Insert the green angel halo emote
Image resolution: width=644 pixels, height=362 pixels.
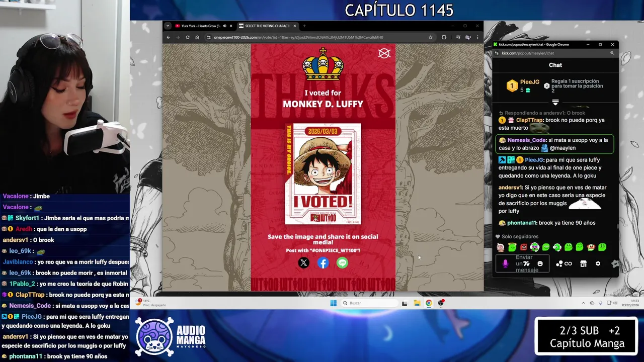(512, 247)
